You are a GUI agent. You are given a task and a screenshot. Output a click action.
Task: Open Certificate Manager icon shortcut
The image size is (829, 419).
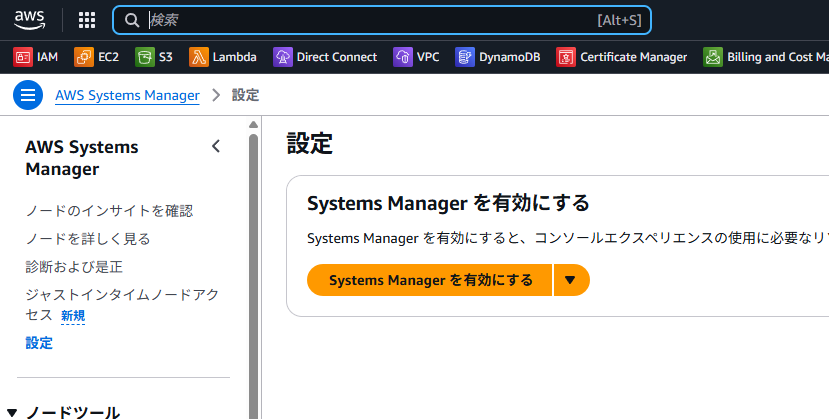click(566, 57)
